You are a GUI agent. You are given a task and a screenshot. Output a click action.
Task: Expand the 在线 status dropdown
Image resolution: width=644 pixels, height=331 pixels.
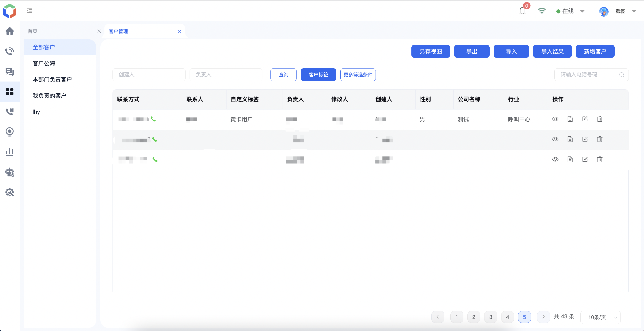pos(582,11)
